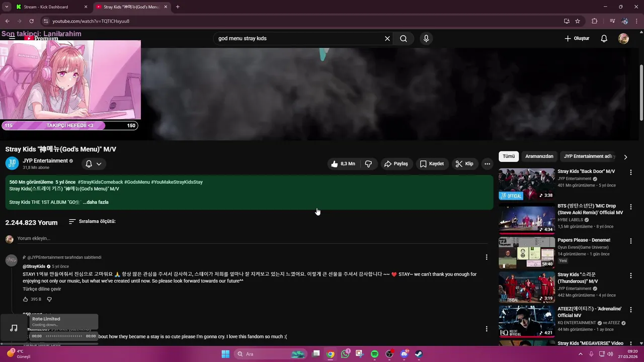The height and width of the screenshot is (362, 644).
Task: Open the browser media control icon in the toolbar
Action: [x=612, y=21]
